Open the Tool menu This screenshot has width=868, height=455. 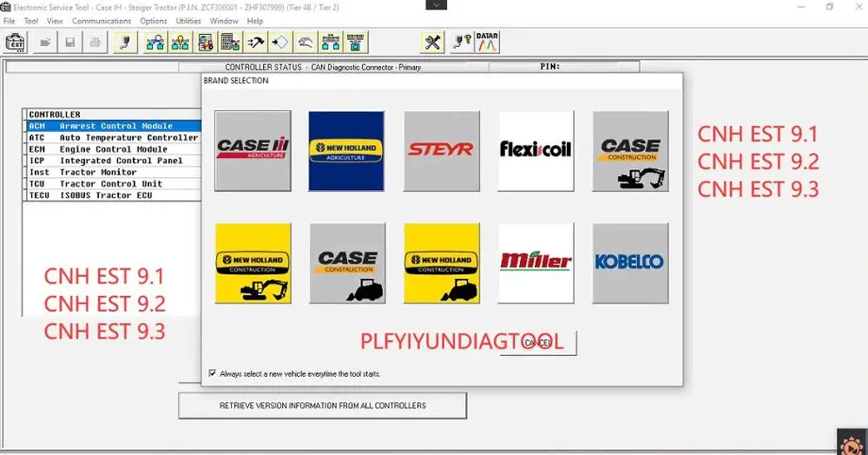click(31, 21)
